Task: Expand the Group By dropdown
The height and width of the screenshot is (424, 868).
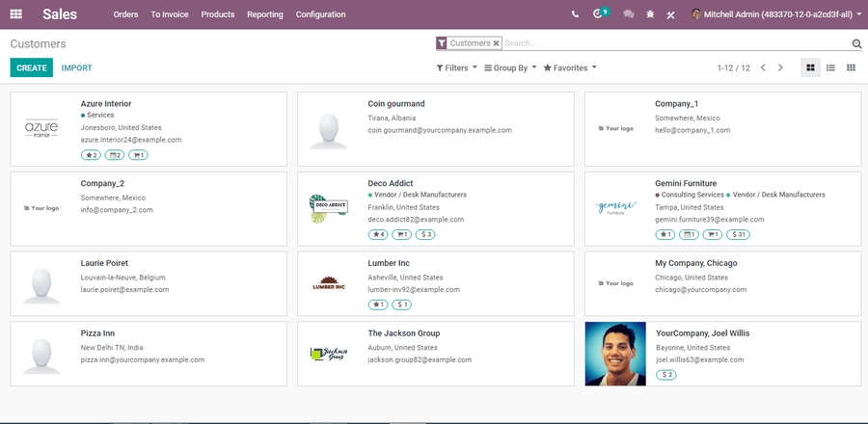Action: click(510, 68)
